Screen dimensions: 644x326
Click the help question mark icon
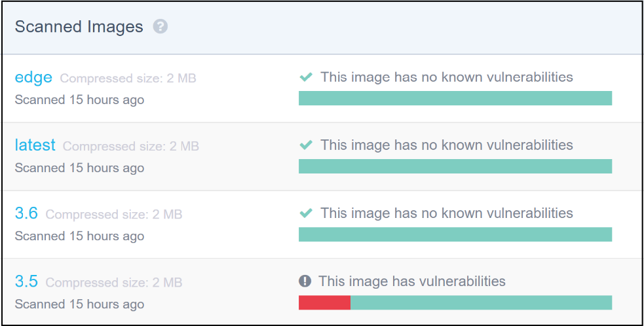pos(161,27)
